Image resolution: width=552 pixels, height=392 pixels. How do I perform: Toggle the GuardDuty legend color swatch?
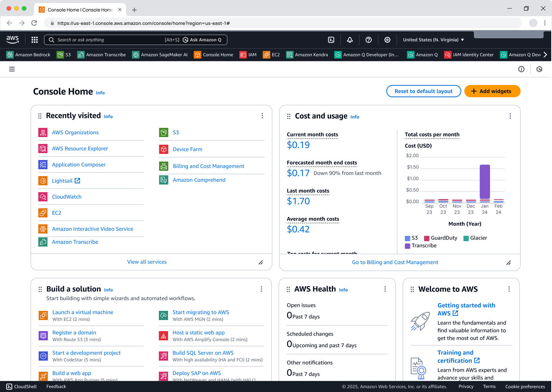(427, 238)
